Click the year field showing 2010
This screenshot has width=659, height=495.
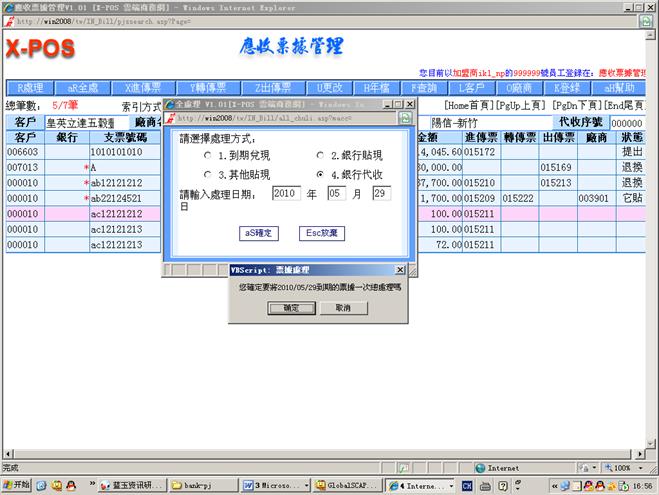286,193
